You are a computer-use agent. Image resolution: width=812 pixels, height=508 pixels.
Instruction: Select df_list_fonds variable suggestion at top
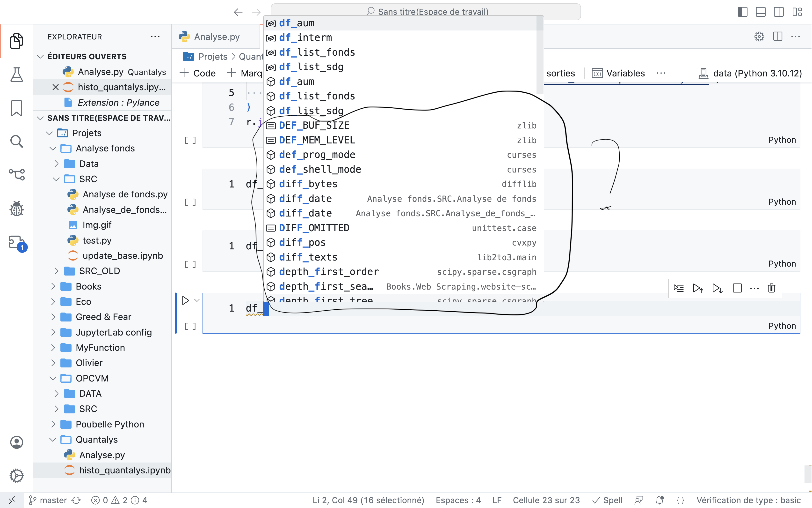[x=400, y=52]
